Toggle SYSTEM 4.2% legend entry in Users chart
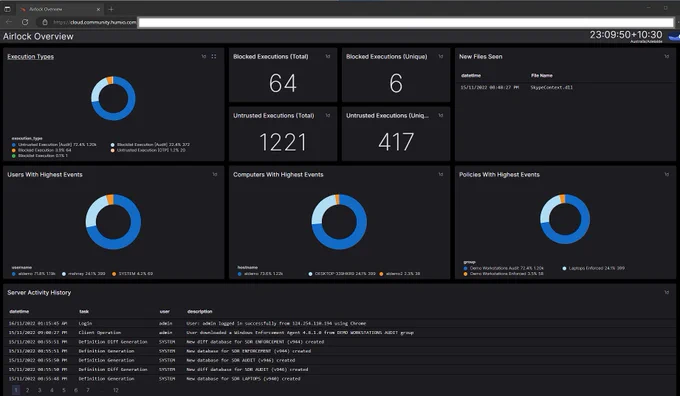This screenshot has height=396, width=680. pyautogui.click(x=133, y=274)
